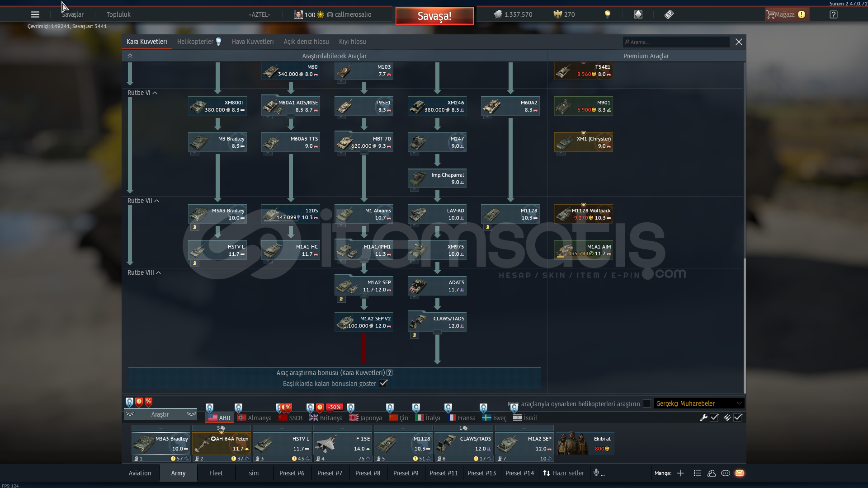Click the Golden Eagles balance 270
868x488 pixels.
(564, 14)
